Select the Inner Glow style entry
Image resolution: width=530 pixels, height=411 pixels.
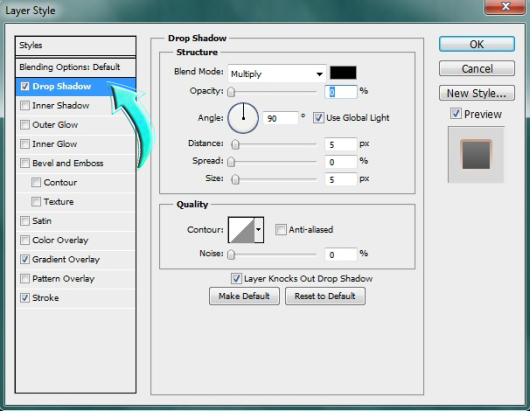[x=76, y=144]
